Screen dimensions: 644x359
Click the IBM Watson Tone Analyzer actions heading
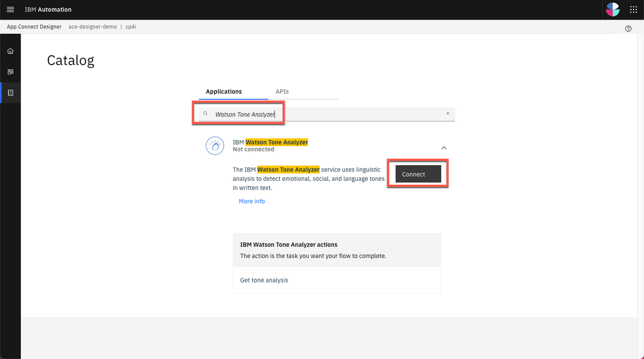coord(288,245)
